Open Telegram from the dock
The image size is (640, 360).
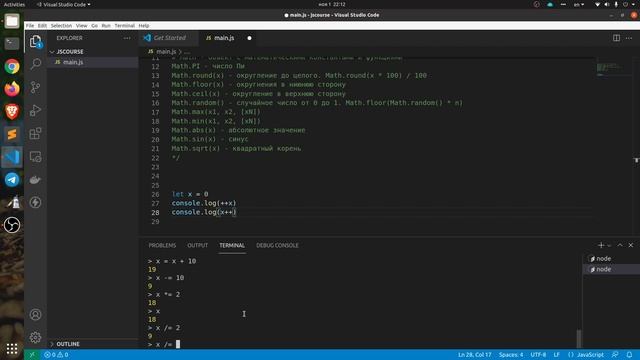coord(12,180)
